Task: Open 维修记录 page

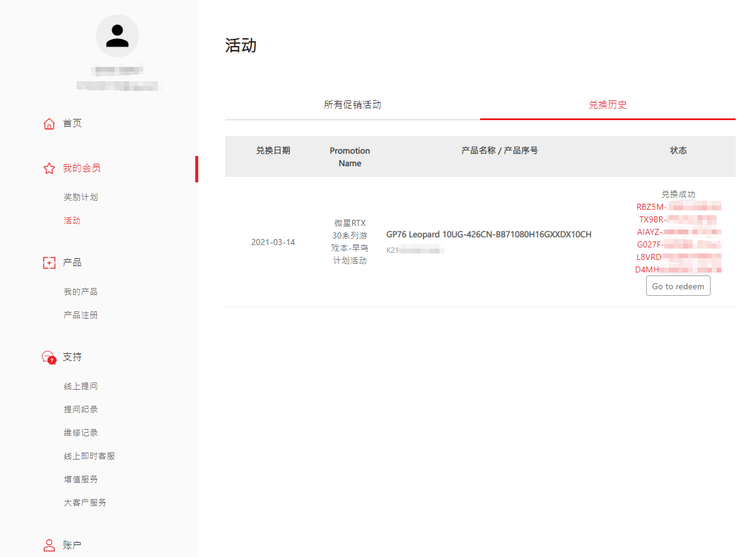Action: tap(81, 433)
